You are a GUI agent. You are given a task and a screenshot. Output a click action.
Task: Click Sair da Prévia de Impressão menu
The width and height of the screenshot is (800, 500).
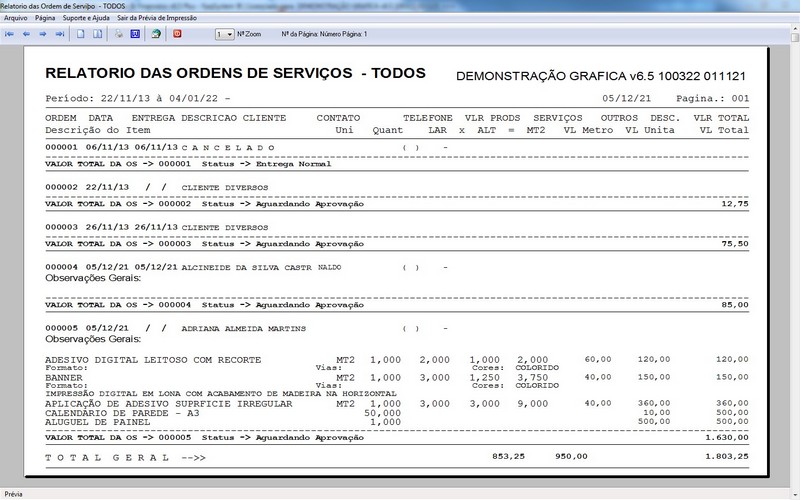[x=157, y=18]
